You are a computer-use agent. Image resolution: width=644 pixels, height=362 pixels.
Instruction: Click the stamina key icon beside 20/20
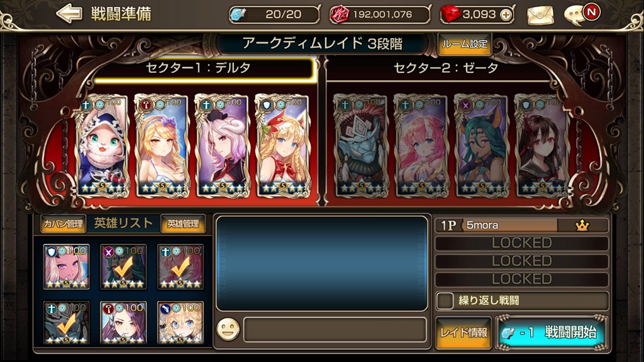[238, 15]
